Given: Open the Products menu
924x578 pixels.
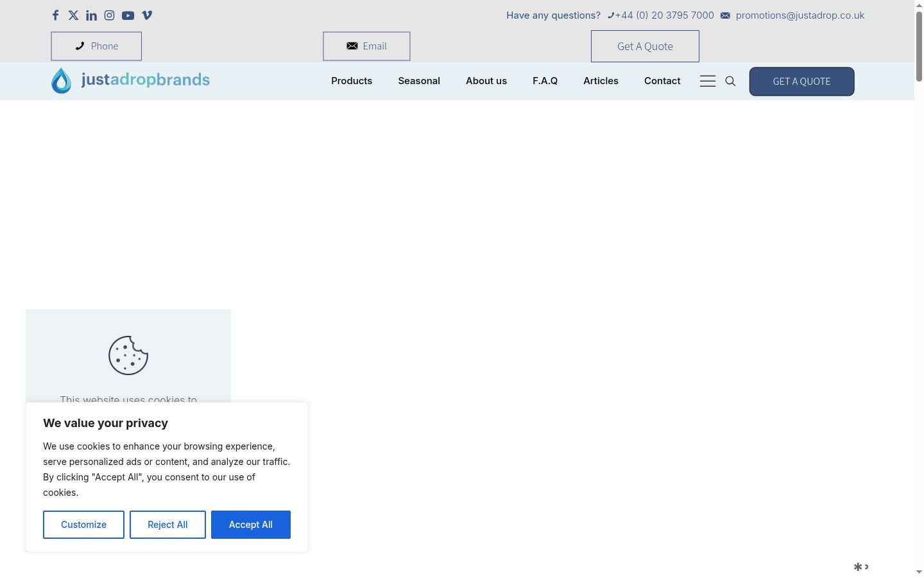Looking at the screenshot, I should click(352, 81).
